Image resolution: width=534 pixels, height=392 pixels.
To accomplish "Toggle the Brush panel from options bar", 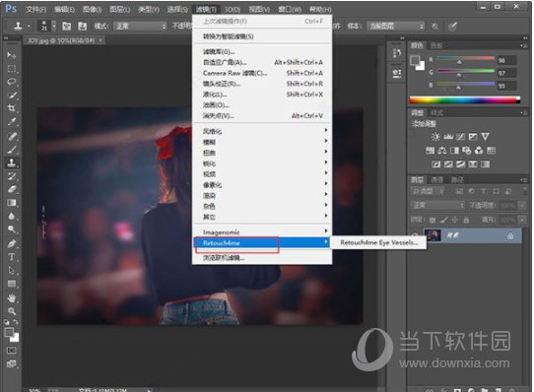I will point(67,26).
